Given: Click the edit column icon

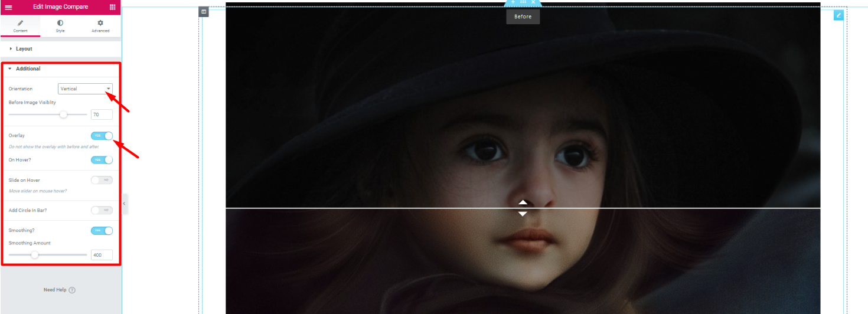Looking at the screenshot, I should click(x=203, y=12).
